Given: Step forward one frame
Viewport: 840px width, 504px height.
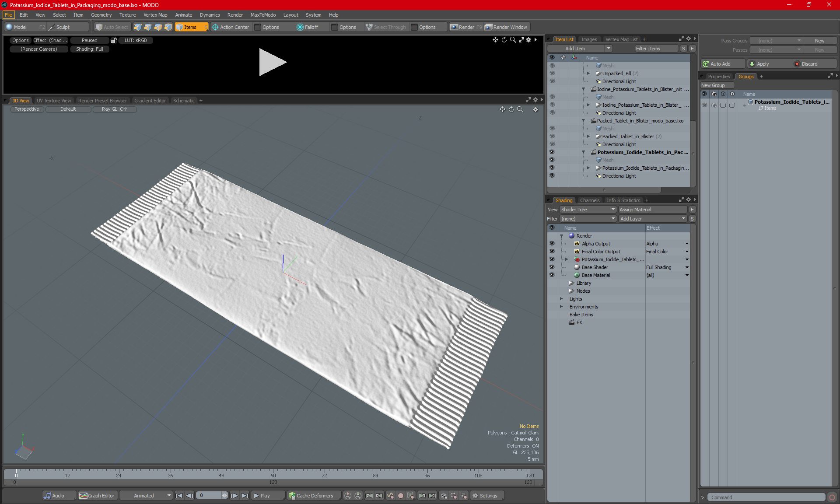Looking at the screenshot, I should [234, 496].
